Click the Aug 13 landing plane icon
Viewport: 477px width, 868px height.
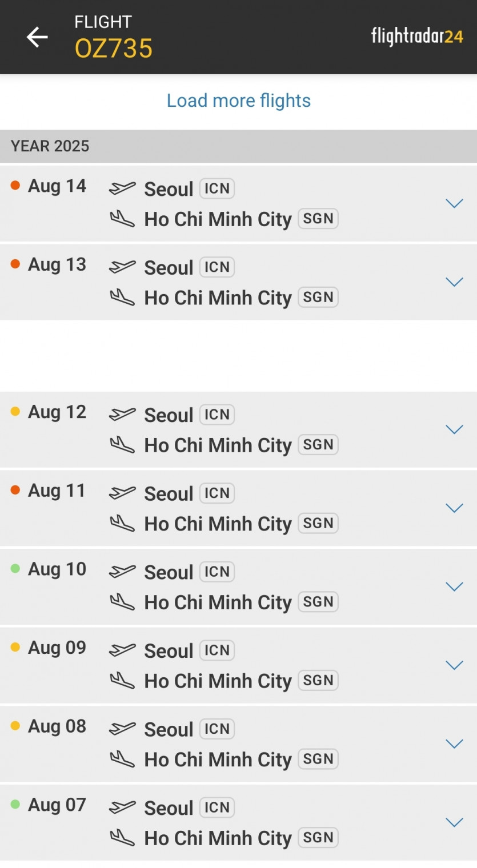coord(122,298)
